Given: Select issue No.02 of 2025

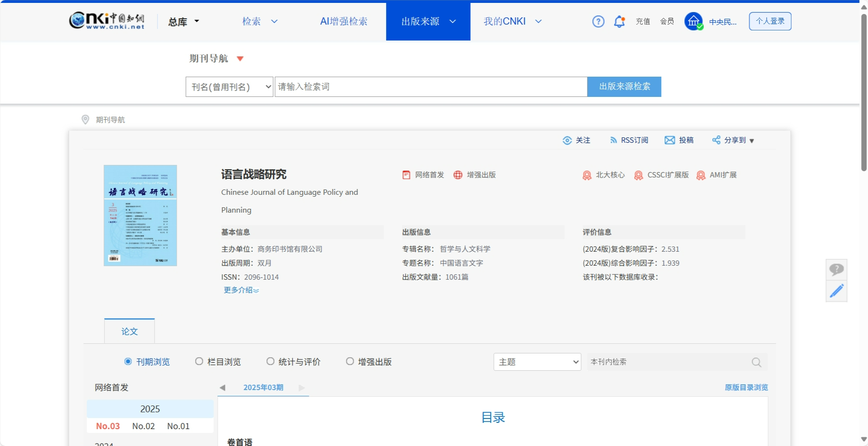Looking at the screenshot, I should point(144,426).
